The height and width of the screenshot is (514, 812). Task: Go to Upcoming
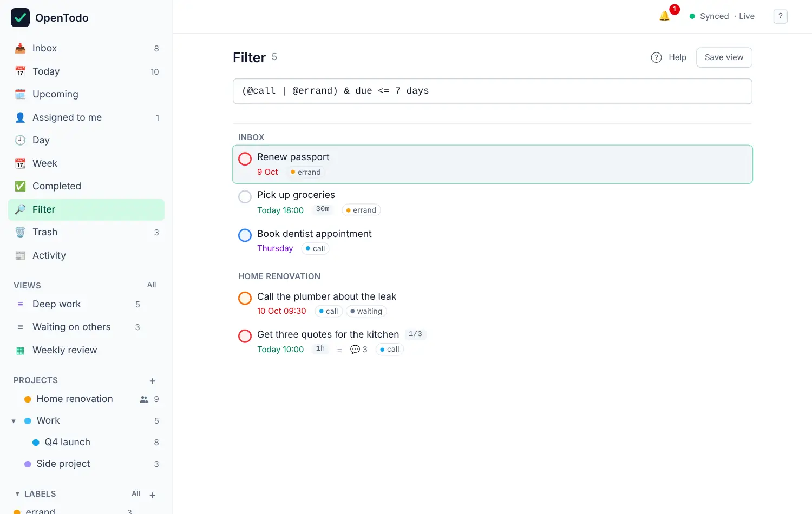click(86, 94)
